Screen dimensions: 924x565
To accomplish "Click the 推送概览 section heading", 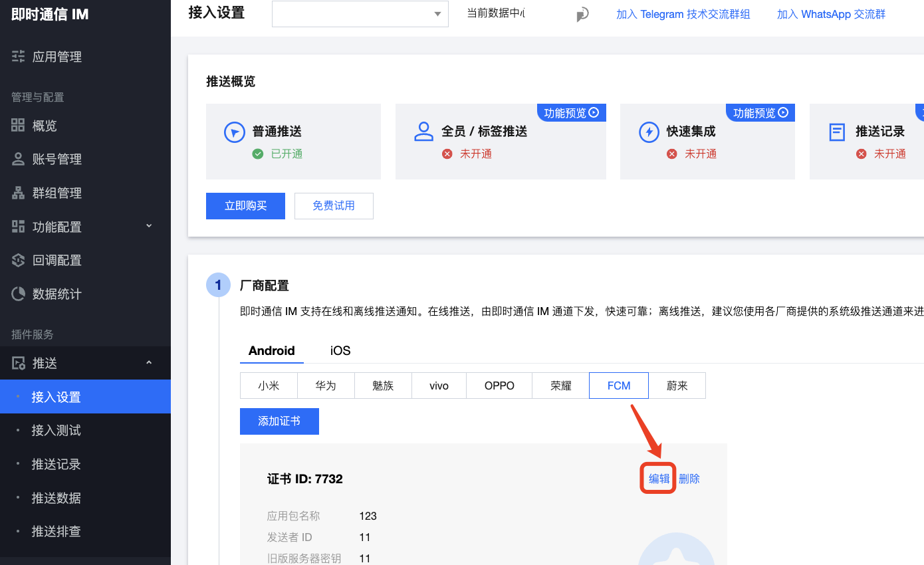I will (x=231, y=82).
